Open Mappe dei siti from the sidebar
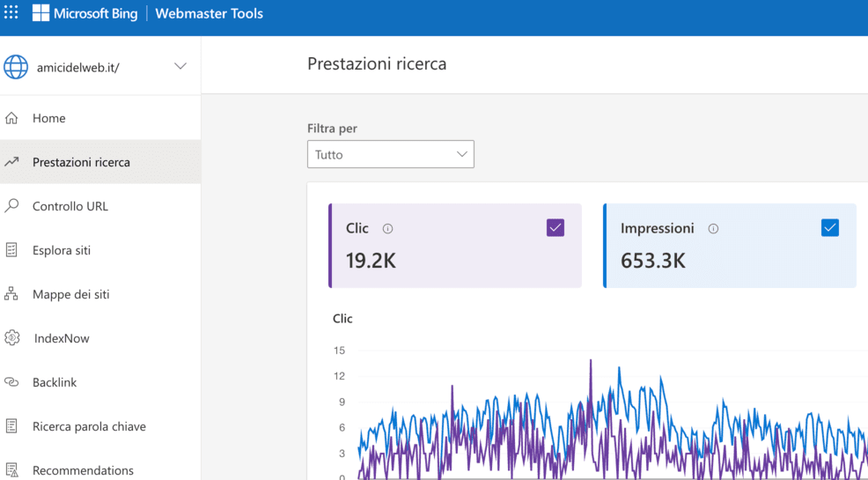 pyautogui.click(x=100, y=294)
